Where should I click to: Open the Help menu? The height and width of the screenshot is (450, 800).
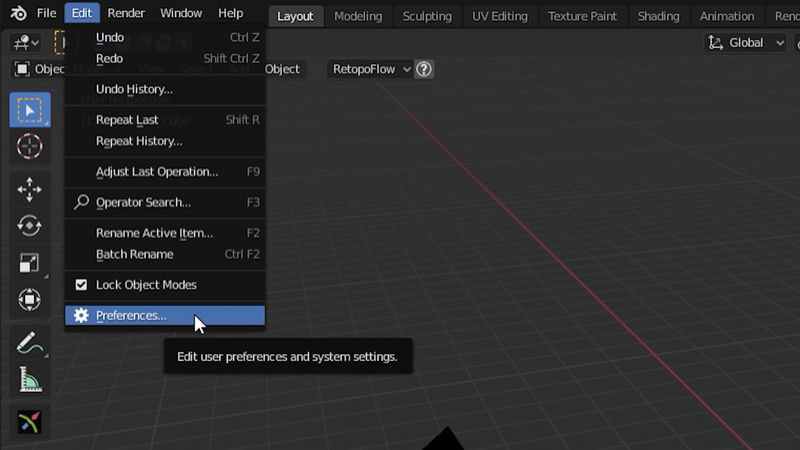(231, 13)
